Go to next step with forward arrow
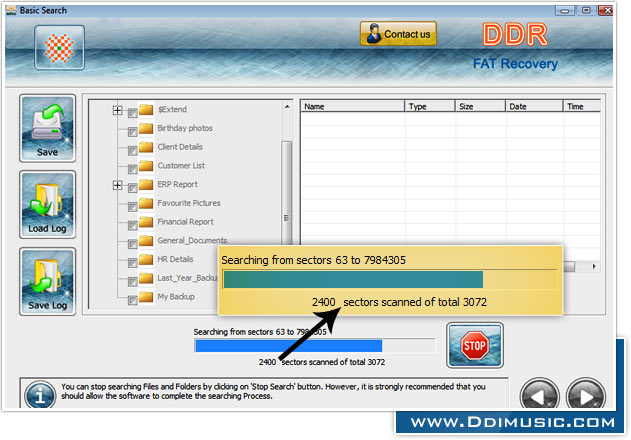The width and height of the screenshot is (631, 440). click(586, 396)
